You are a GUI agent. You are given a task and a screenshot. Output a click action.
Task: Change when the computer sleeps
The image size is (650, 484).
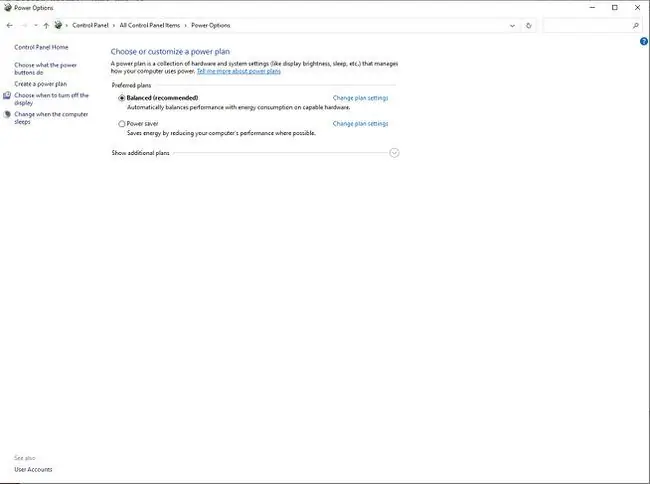51,118
